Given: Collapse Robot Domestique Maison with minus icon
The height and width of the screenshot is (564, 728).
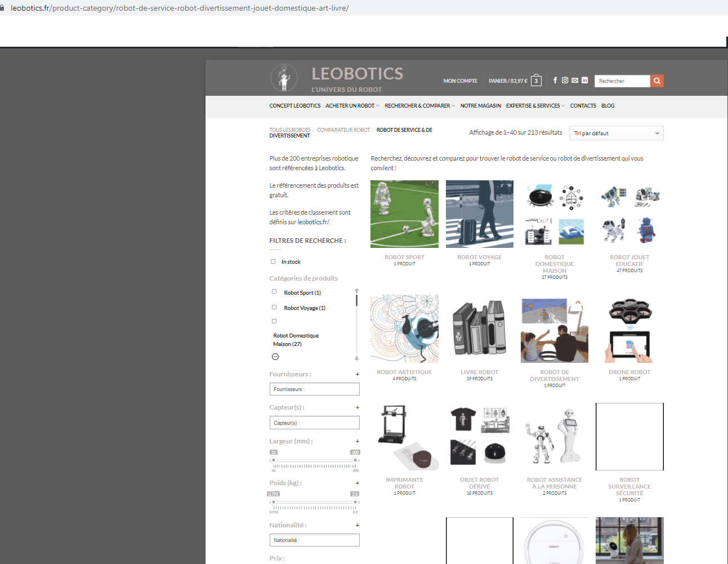Looking at the screenshot, I should pos(275,357).
